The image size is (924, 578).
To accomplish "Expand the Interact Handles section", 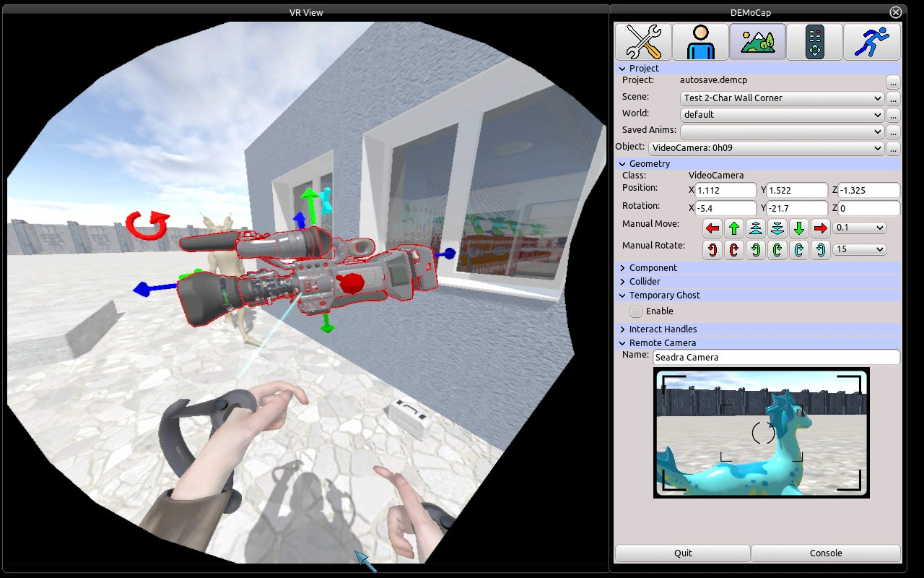I will [663, 329].
